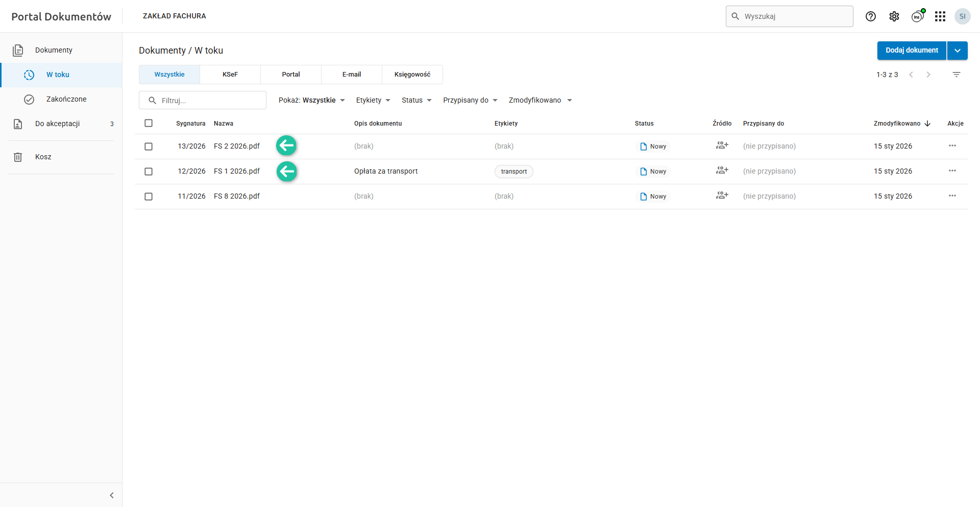Switch to the KSeF tab
Screen dimensions: 980x507
pos(230,75)
